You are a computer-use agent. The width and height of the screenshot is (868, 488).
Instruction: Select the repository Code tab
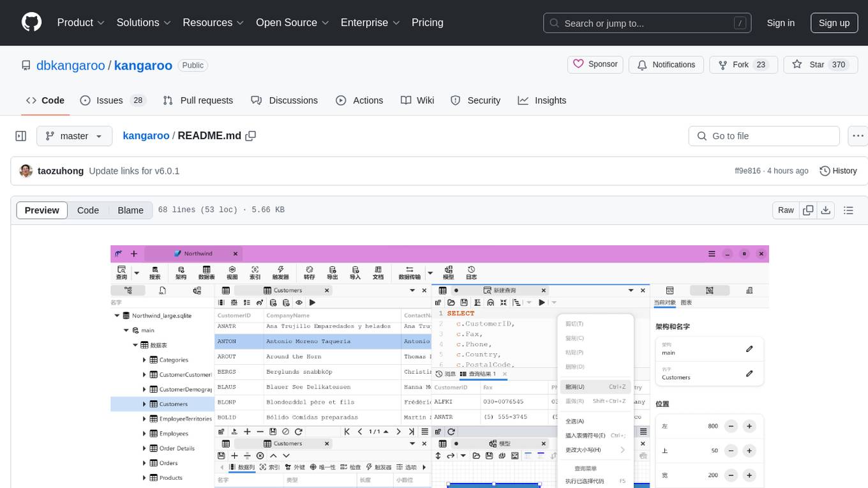[45, 100]
